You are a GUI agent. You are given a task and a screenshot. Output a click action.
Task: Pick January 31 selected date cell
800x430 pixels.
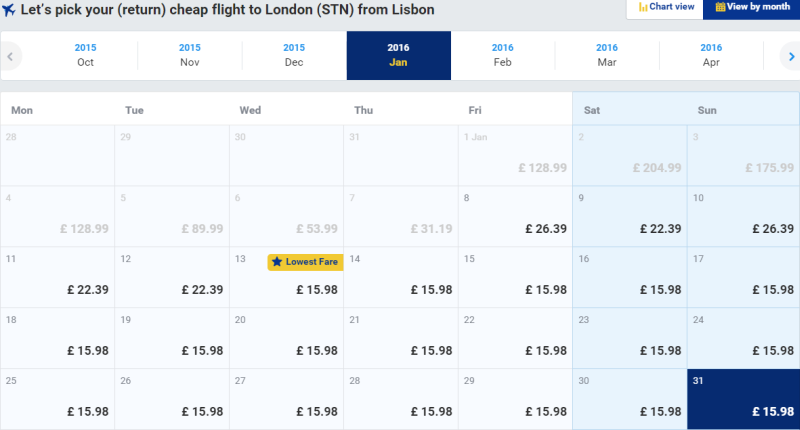[x=743, y=399]
